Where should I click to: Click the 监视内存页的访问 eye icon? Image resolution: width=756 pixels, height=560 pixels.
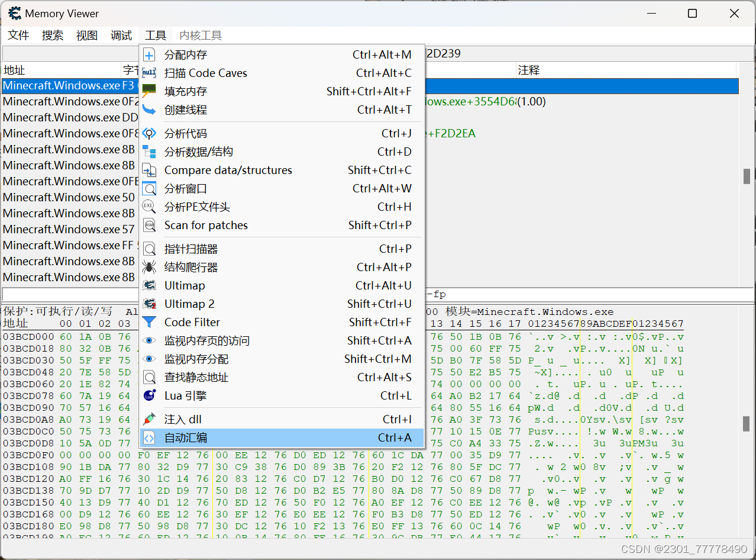tap(150, 341)
